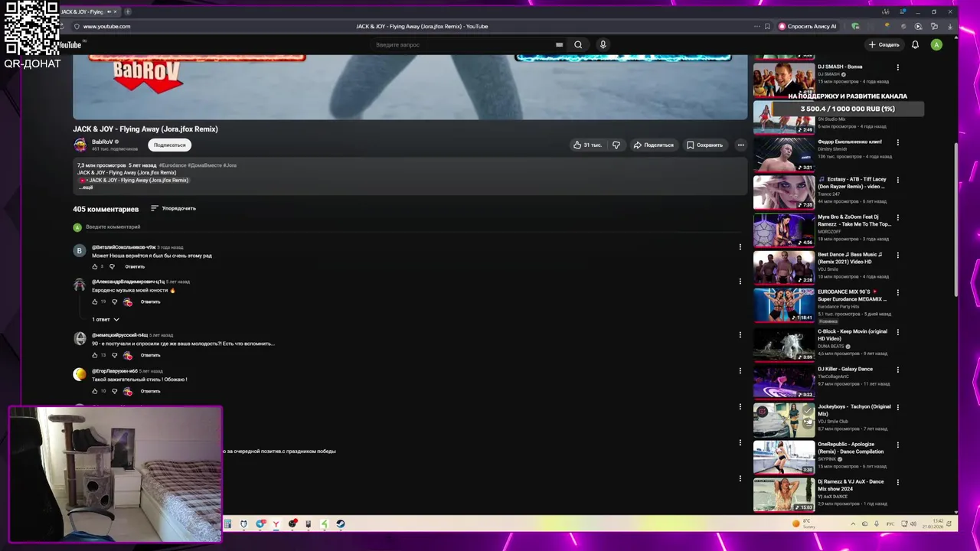Click the weather widget showing Sunny

[805, 524]
